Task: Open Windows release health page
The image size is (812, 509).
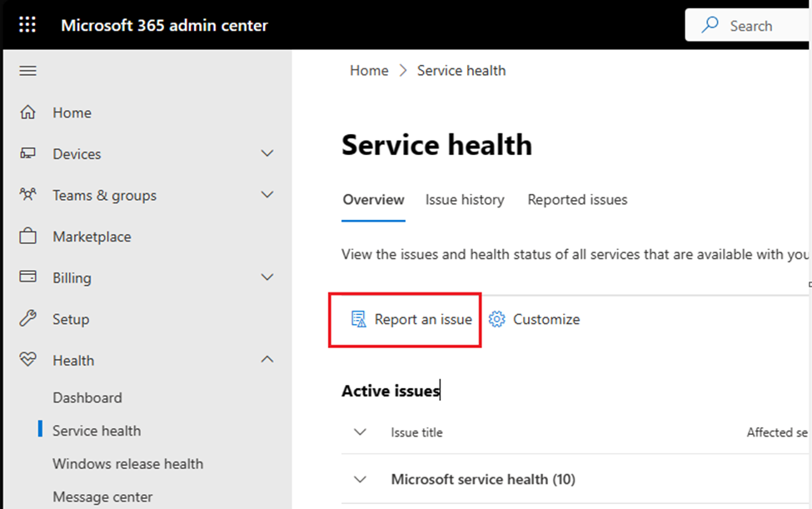Action: [127, 464]
